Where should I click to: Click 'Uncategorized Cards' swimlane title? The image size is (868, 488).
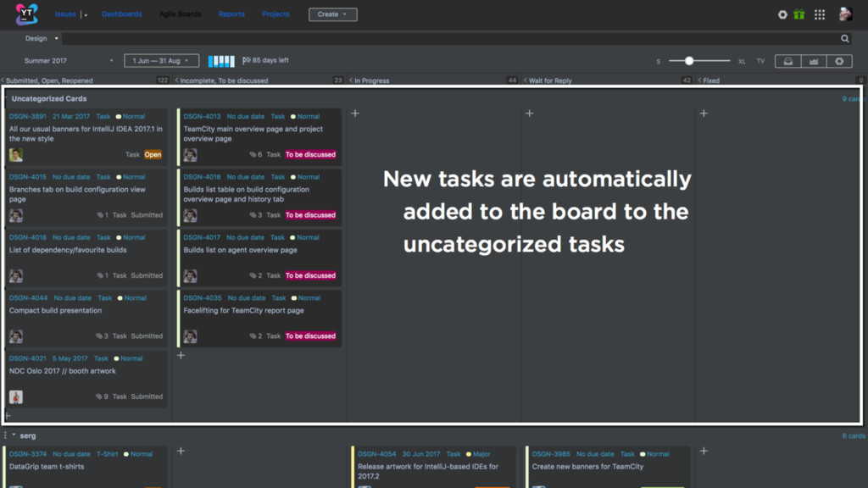coord(49,98)
